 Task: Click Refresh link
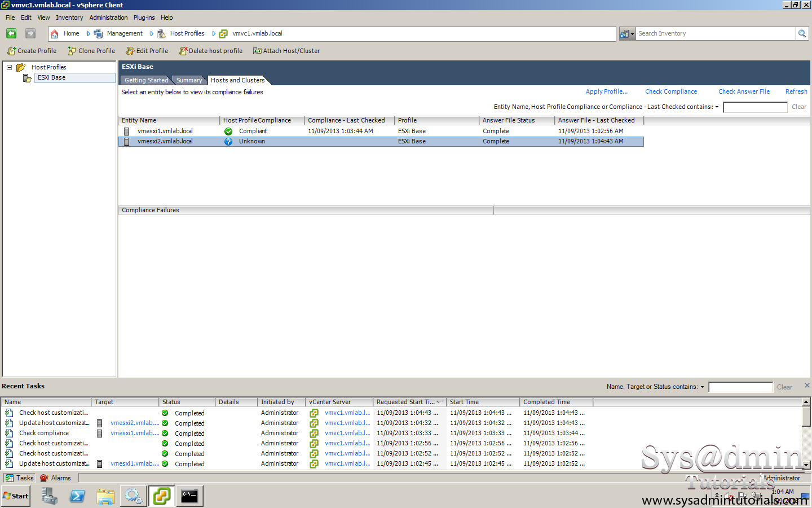(x=796, y=91)
